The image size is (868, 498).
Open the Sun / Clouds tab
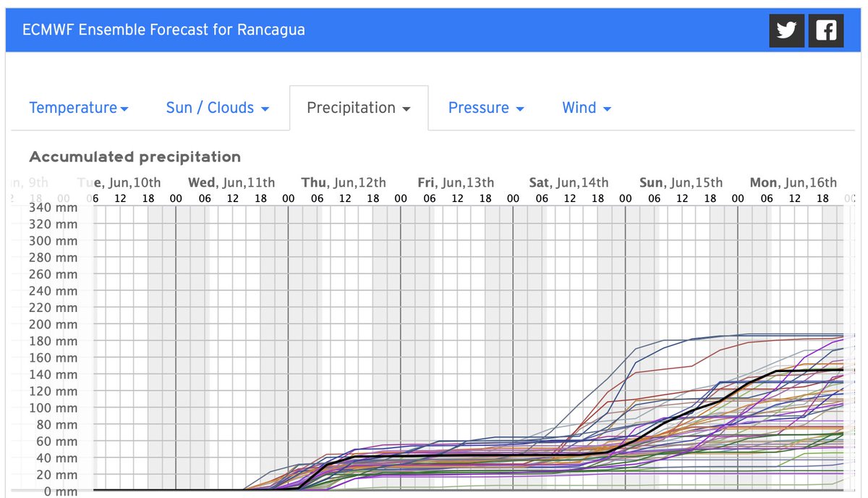(217, 108)
